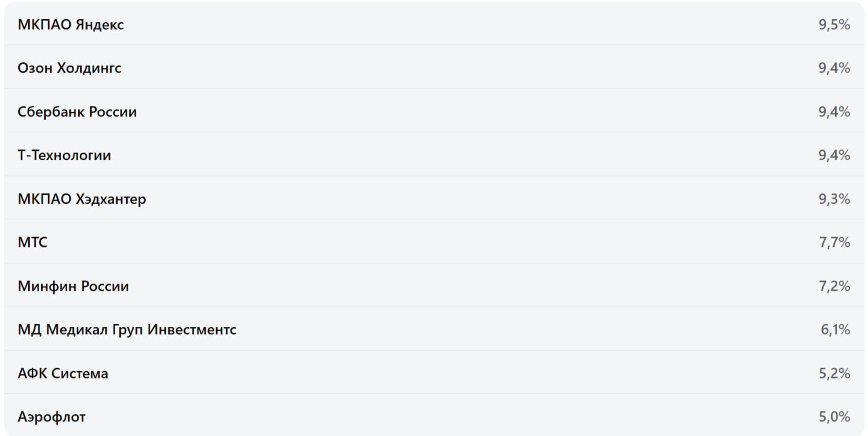Click the 7,2% share for Минфин России
This screenshot has width=868, height=436.
[834, 286]
